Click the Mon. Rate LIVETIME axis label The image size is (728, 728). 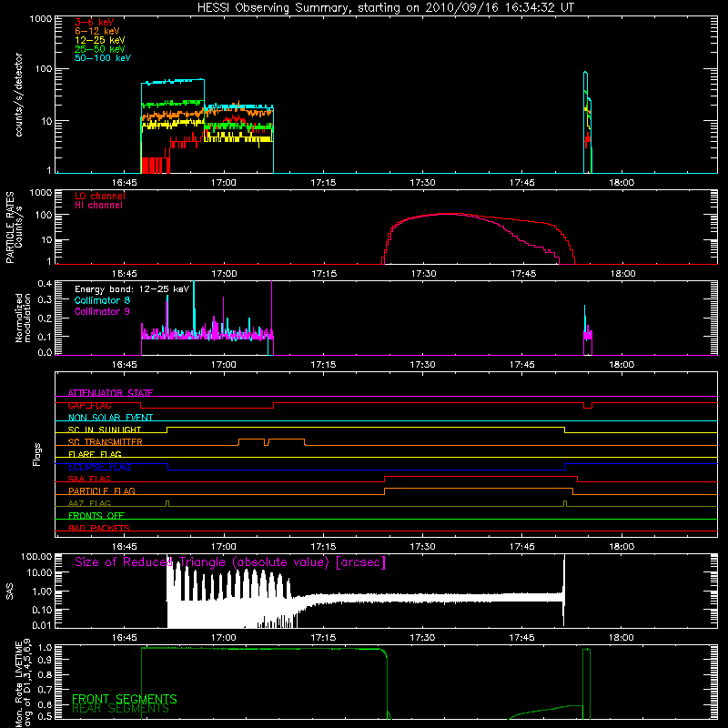[x=24, y=684]
